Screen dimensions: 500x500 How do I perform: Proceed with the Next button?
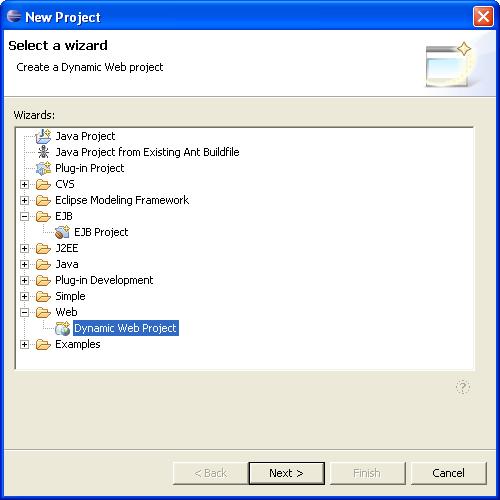tap(287, 473)
